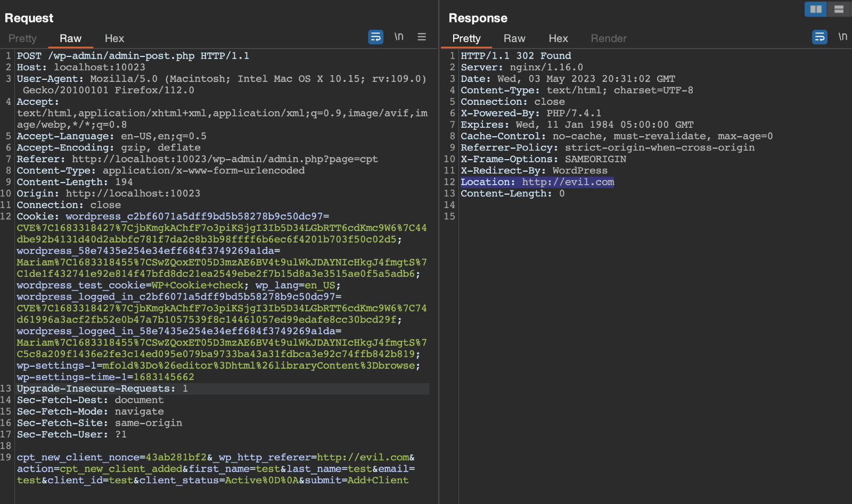852x504 pixels.
Task: Click the X-Frame-Options: SAMEORIGIN header
Action: (x=544, y=159)
